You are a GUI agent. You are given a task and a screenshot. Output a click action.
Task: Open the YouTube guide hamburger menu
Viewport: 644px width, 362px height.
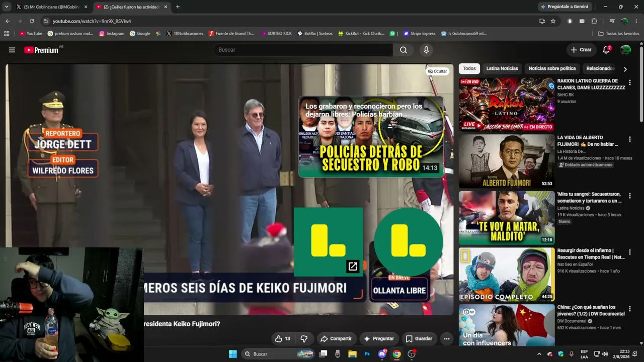pyautogui.click(x=12, y=50)
